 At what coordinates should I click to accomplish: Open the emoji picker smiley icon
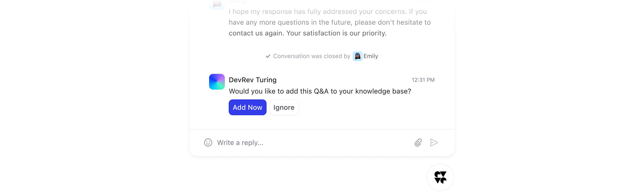(208, 143)
